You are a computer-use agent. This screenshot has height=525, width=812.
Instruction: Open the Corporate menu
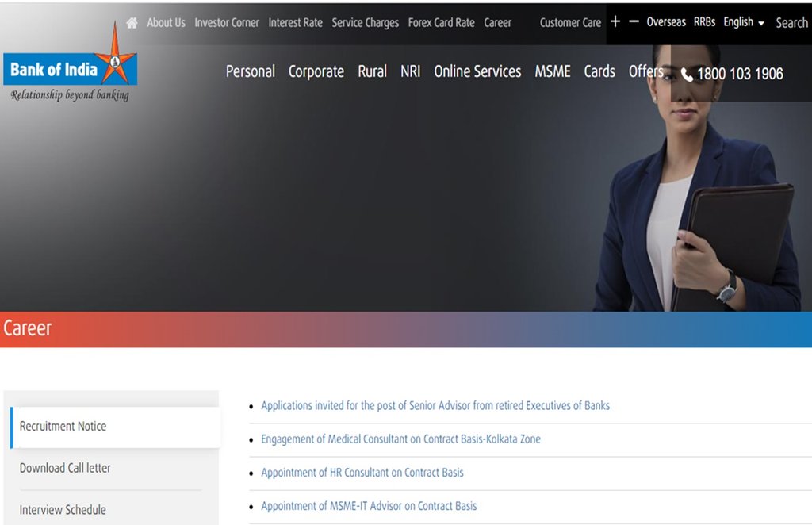tap(316, 71)
